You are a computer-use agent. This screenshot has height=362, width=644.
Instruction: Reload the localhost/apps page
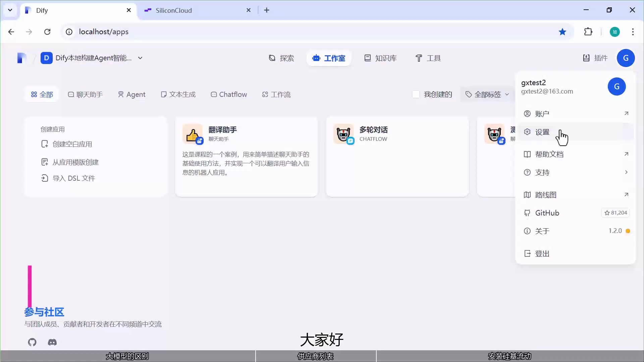[x=47, y=32]
